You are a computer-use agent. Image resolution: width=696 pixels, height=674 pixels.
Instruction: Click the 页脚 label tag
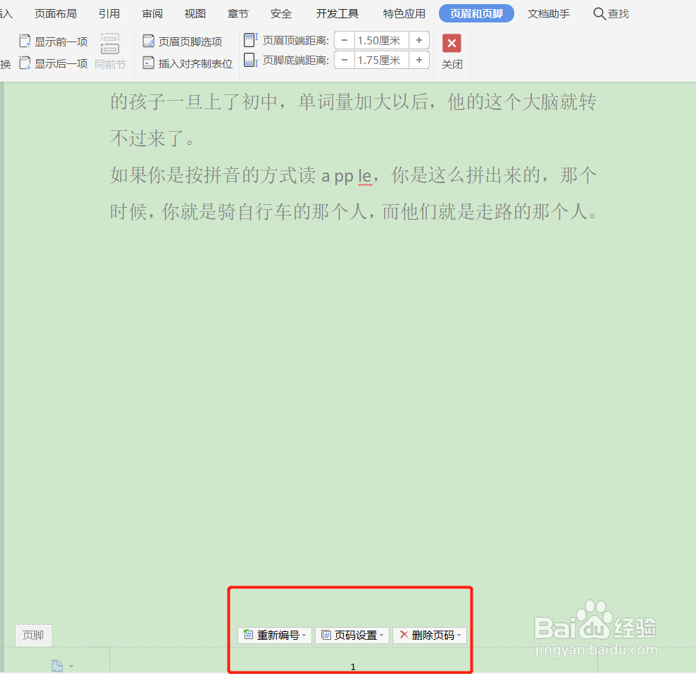click(x=34, y=635)
